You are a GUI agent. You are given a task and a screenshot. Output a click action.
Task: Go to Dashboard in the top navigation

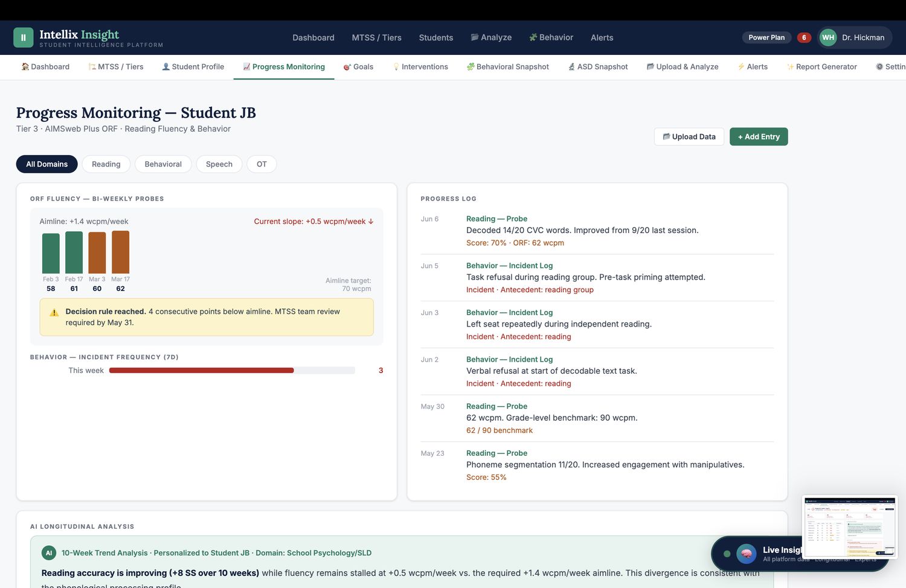click(313, 37)
